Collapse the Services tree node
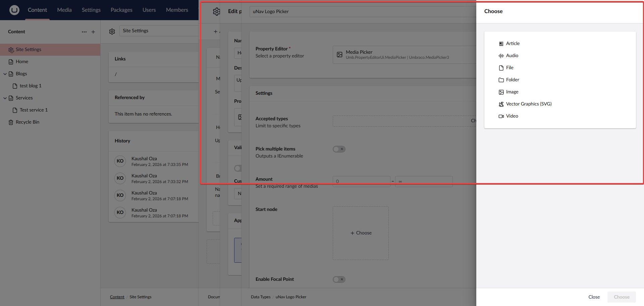 [5, 98]
